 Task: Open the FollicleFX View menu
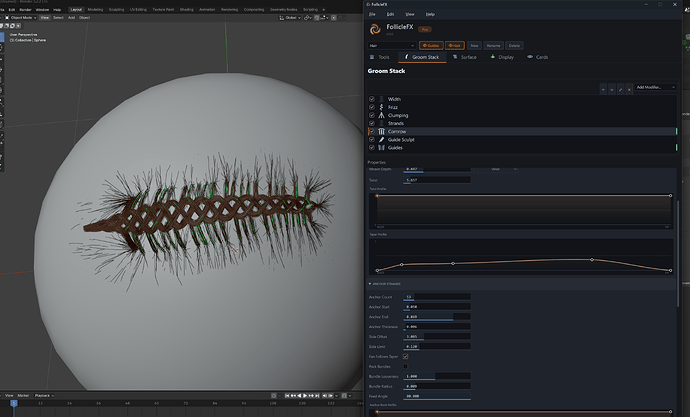(410, 14)
